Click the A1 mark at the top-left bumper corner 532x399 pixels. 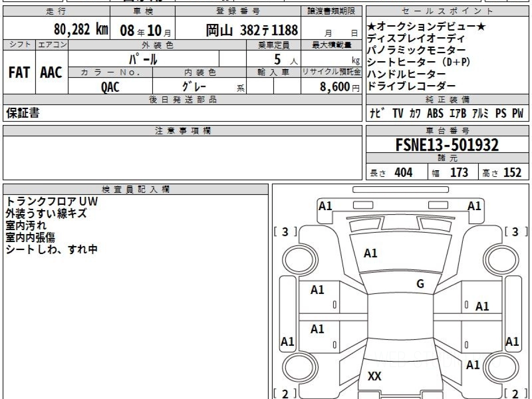pos(325,206)
